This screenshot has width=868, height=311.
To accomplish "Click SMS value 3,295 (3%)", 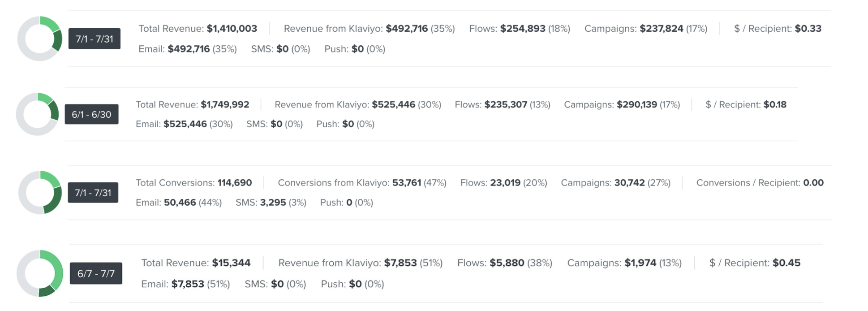I will 283,203.
